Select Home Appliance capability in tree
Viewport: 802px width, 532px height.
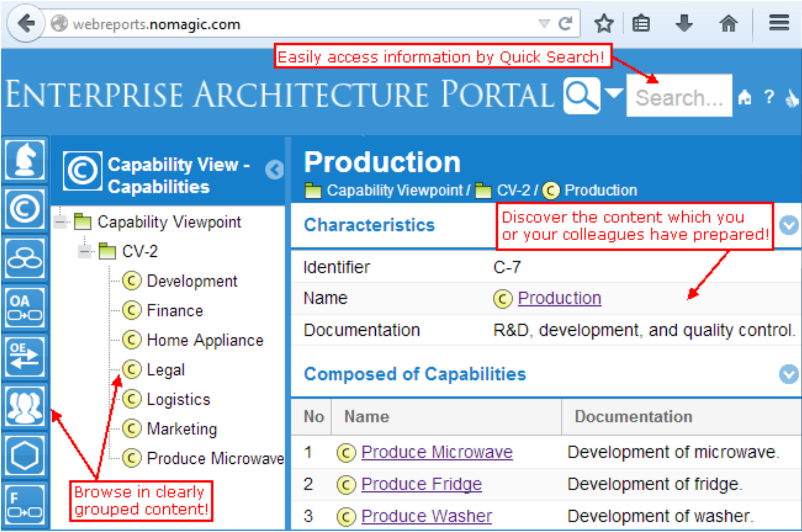pos(193,340)
